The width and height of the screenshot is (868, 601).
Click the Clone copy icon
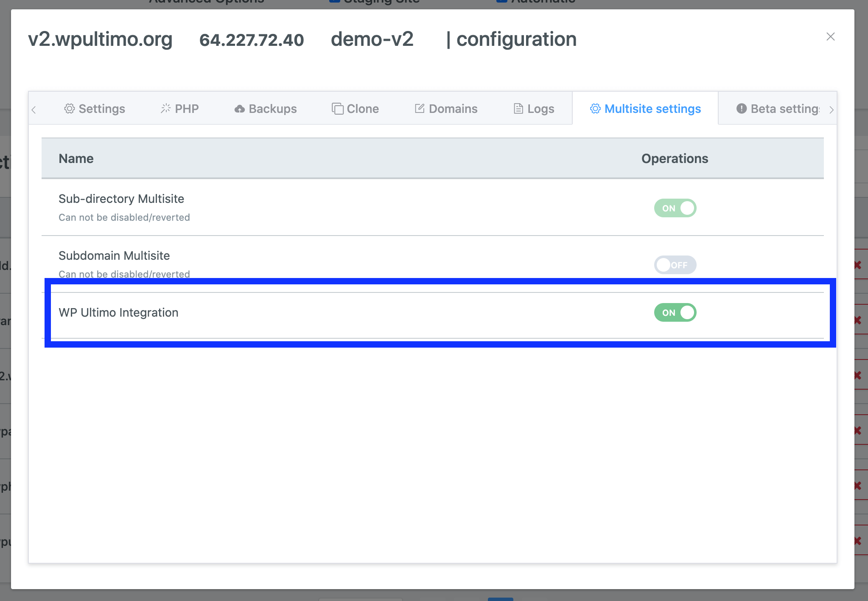(338, 109)
